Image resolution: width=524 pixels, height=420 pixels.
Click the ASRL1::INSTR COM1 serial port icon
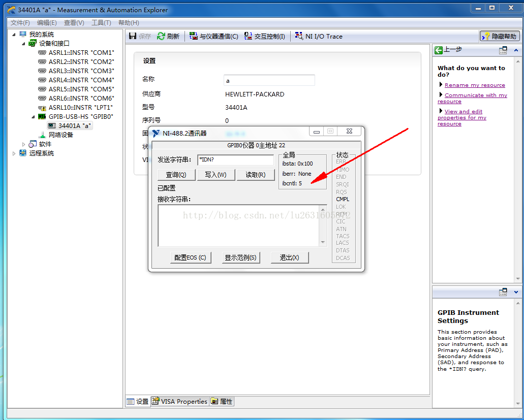[42, 52]
